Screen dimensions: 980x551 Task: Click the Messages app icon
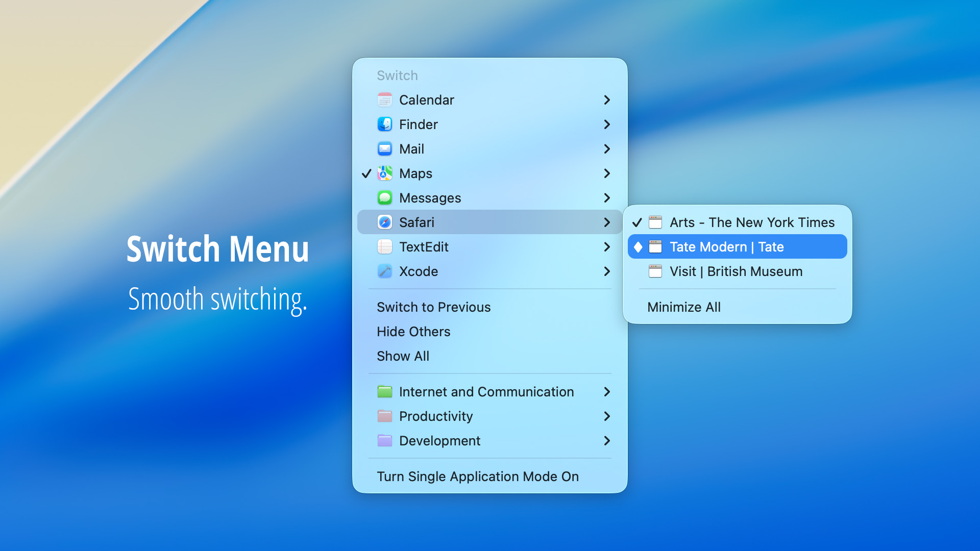[x=385, y=198]
